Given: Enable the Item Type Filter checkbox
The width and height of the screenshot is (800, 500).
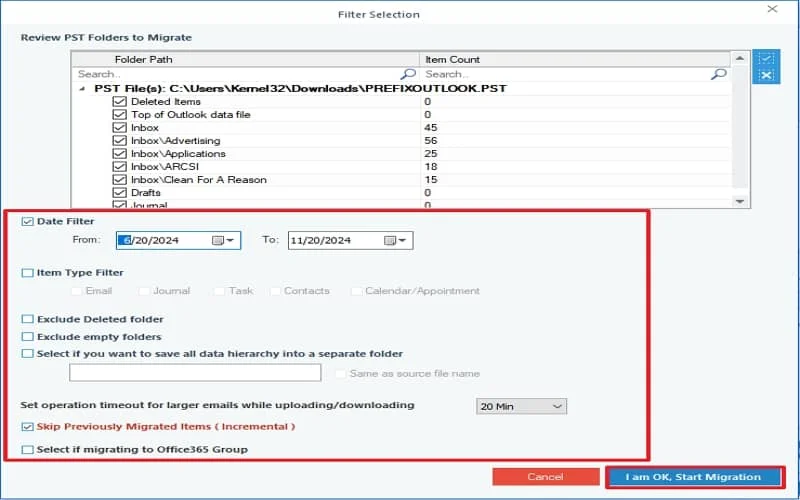Looking at the screenshot, I should (28, 273).
